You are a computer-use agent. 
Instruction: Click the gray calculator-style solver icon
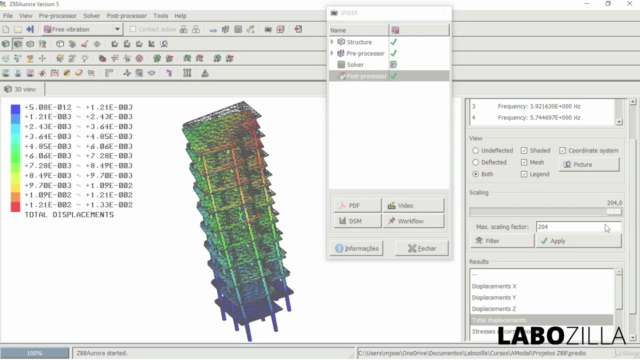pyautogui.click(x=238, y=29)
